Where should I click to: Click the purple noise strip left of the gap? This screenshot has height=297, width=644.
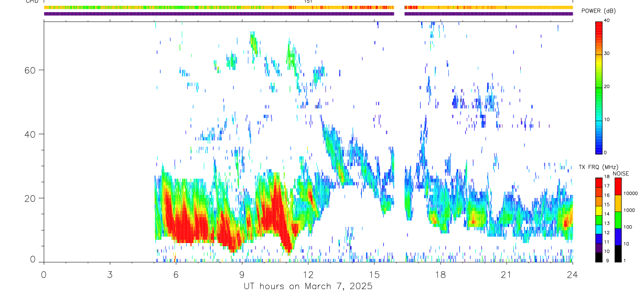219,14
